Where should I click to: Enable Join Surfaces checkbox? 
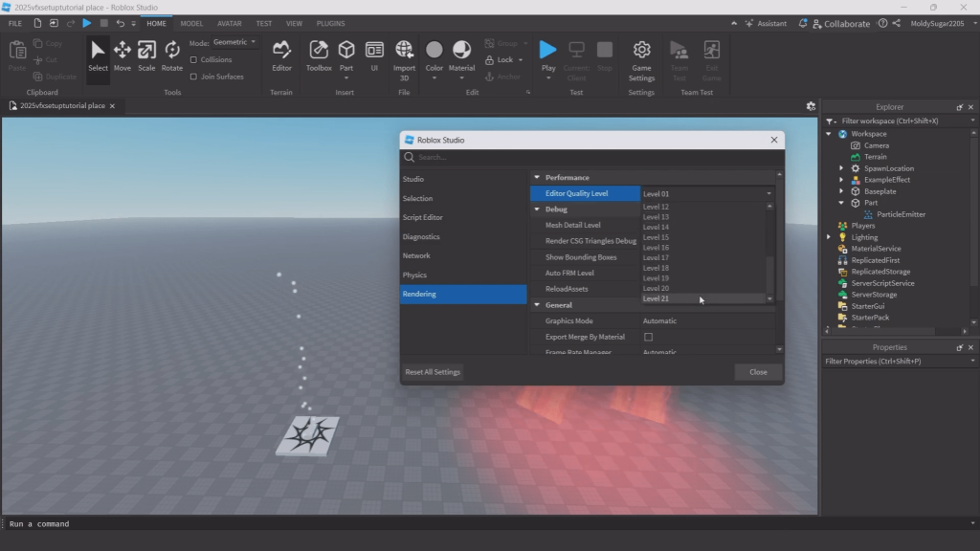193,77
